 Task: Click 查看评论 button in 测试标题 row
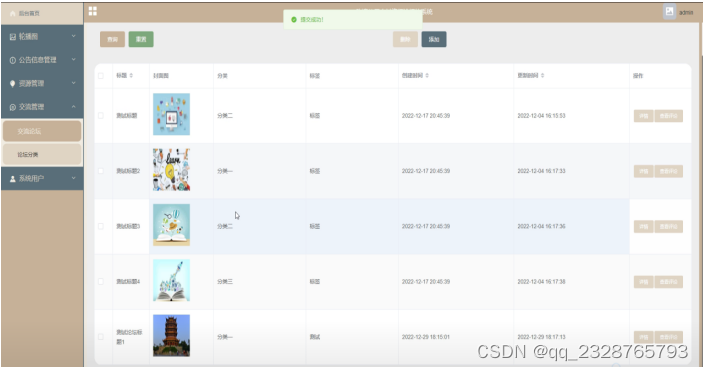[668, 116]
